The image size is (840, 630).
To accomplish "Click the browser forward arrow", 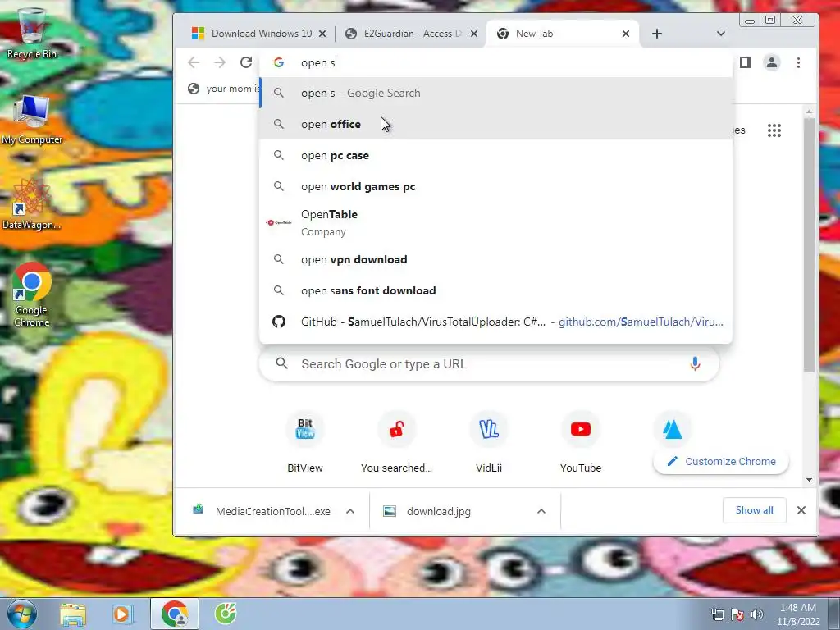I will pyautogui.click(x=220, y=62).
